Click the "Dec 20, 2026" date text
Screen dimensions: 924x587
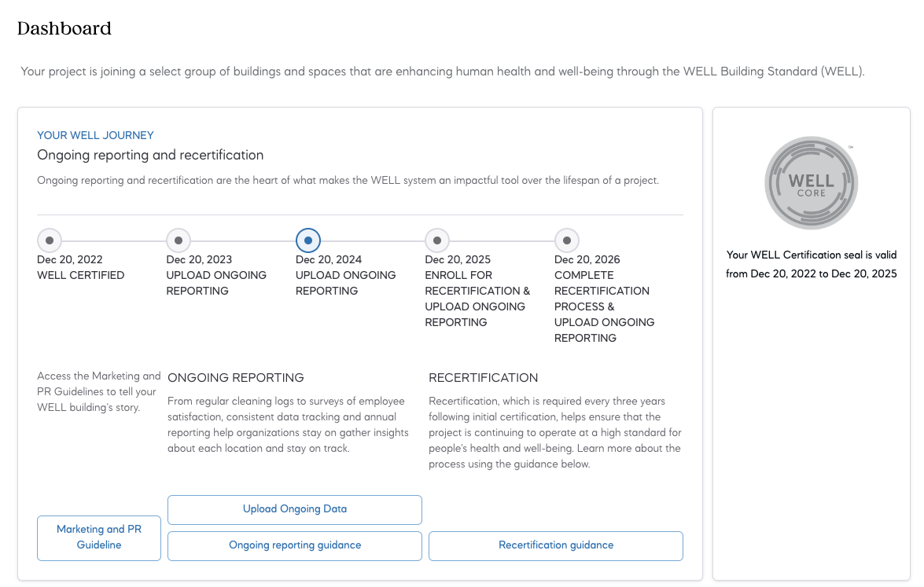pyautogui.click(x=587, y=259)
